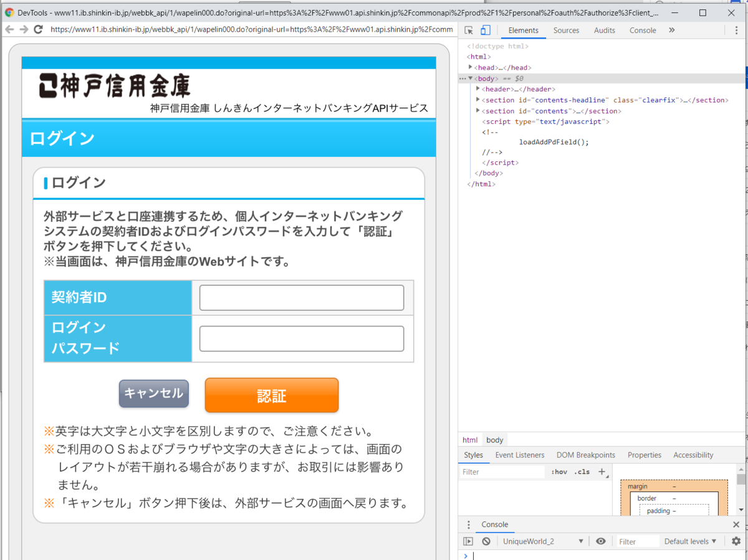Screen dimensions: 748x560
Task: Click body in the breadcrumb
Action: [495, 440]
